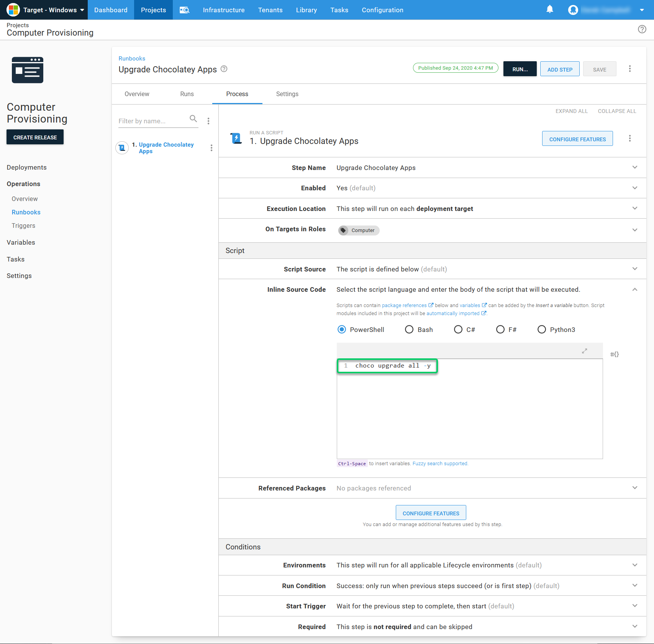Open the Library menu

tap(306, 10)
